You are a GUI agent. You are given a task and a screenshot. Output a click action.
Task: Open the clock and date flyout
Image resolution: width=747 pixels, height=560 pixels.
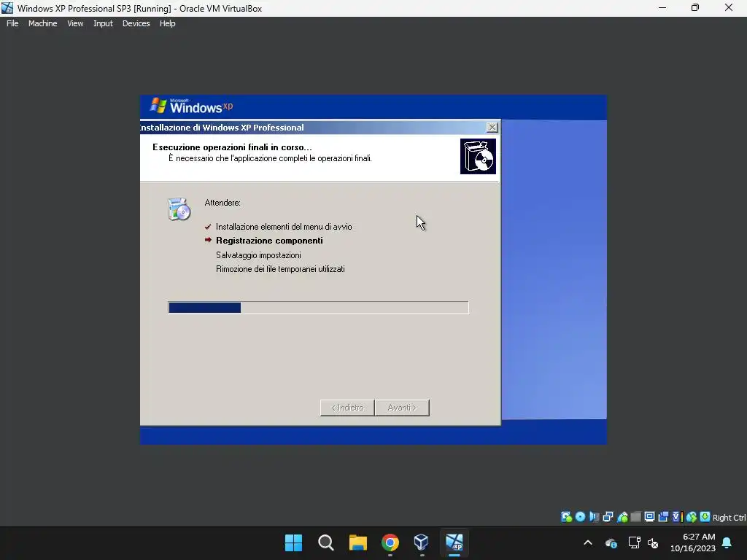tap(693, 542)
